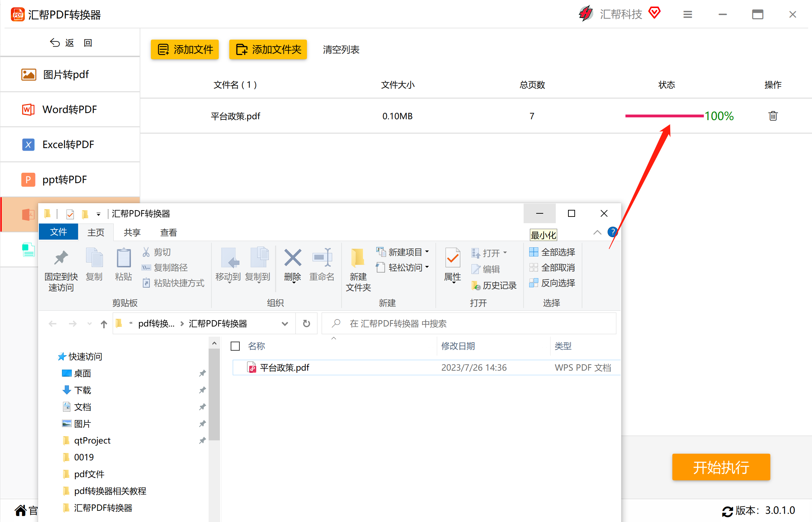Viewport: 812px width, 522px height.
Task: Open the 文件 tab in Explorer
Action: coord(58,232)
